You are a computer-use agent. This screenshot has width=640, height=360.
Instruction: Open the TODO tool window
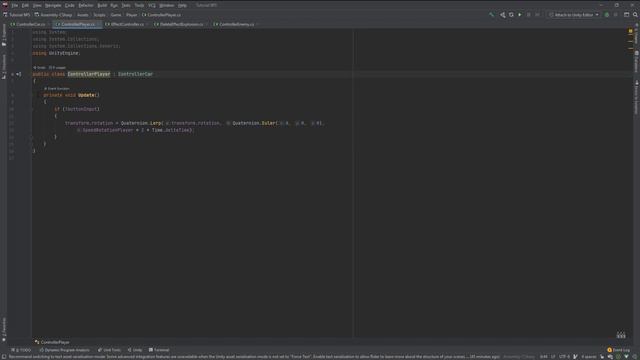pyautogui.click(x=21, y=350)
